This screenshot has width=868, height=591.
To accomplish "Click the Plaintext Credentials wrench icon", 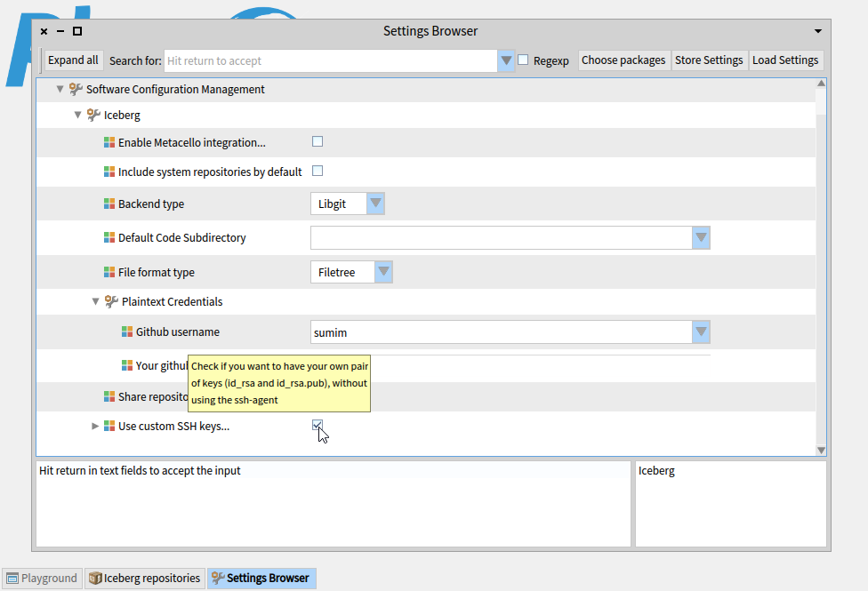I will [x=111, y=301].
